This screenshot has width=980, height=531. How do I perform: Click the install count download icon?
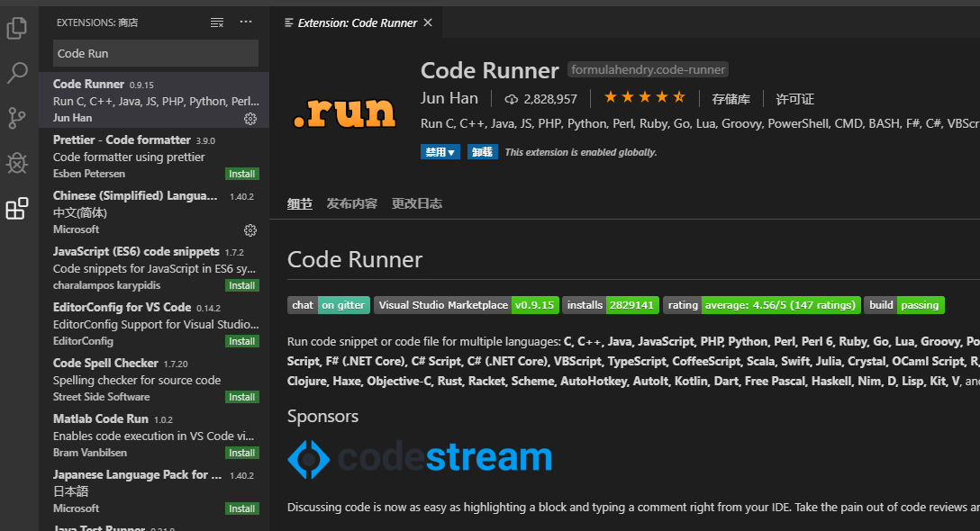pyautogui.click(x=512, y=99)
